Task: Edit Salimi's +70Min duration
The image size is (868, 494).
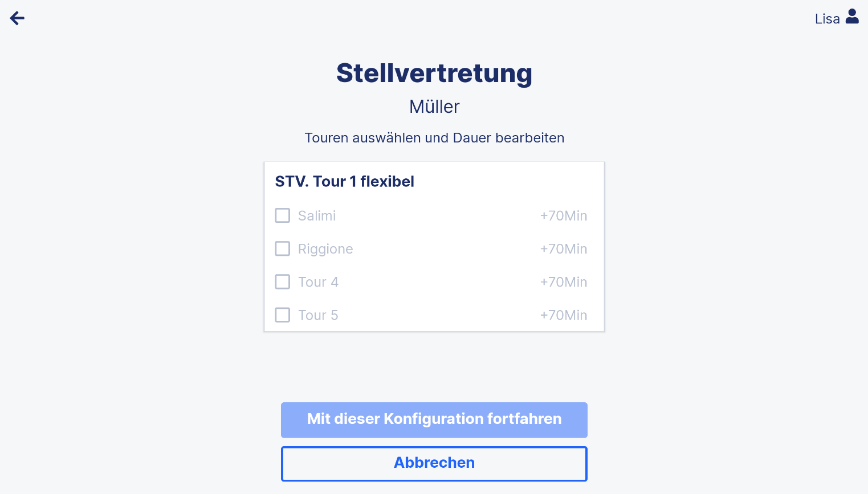Action: [x=564, y=216]
